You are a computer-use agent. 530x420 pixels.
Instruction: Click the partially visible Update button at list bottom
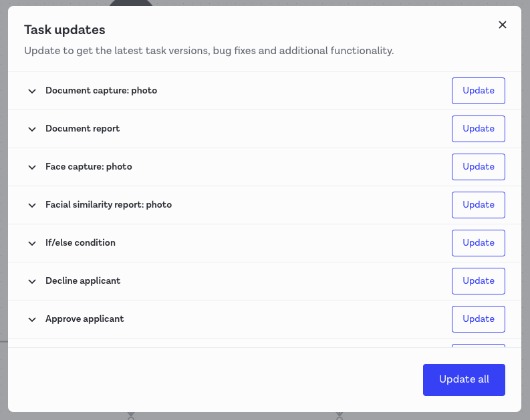pyautogui.click(x=478, y=345)
